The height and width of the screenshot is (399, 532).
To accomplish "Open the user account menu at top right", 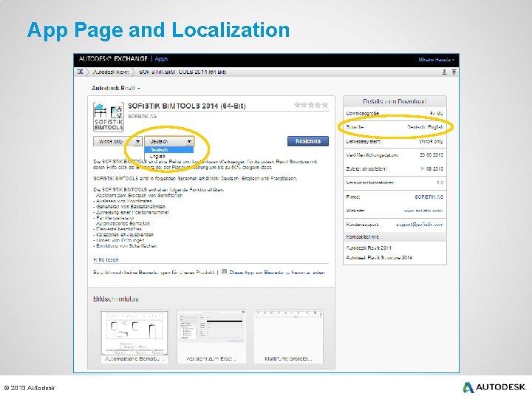I will pyautogui.click(x=436, y=60).
